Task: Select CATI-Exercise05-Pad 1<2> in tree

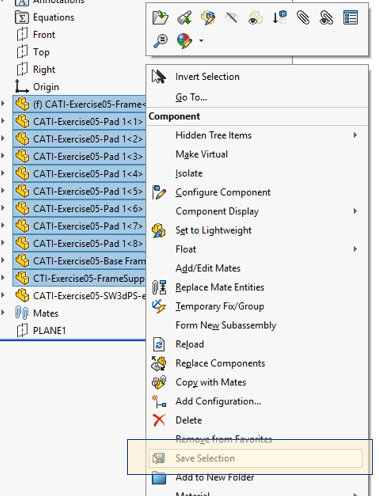Action: click(x=79, y=139)
